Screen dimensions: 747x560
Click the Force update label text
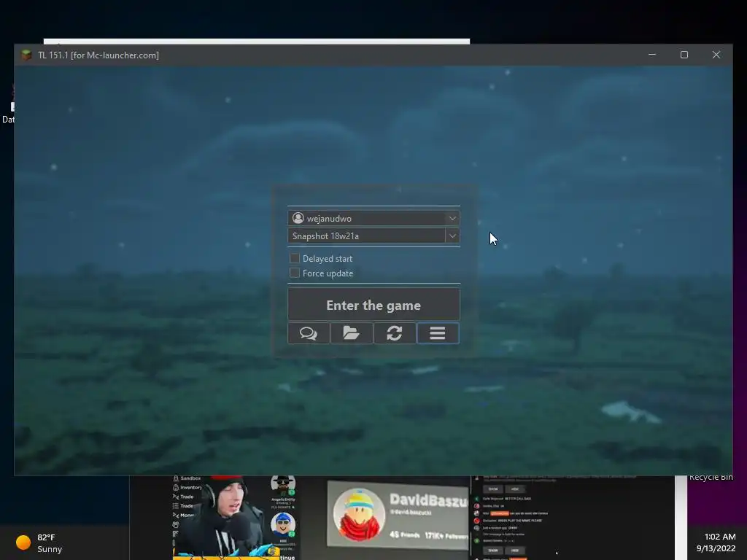(x=328, y=273)
